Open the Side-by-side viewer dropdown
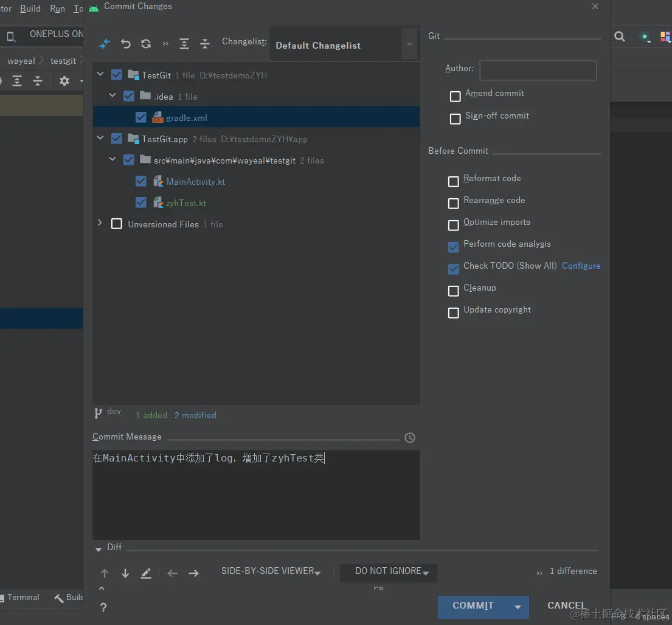The height and width of the screenshot is (625, 672). coord(271,571)
